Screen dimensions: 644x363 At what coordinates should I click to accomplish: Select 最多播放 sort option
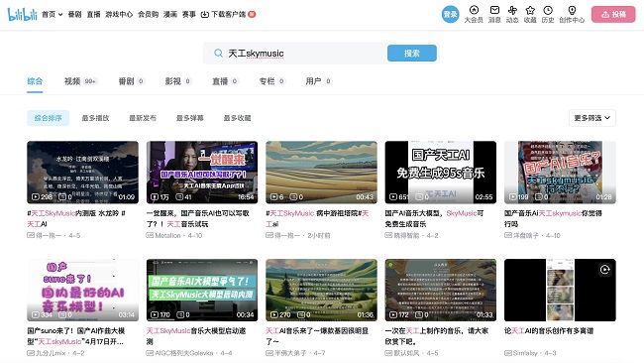[95, 118]
